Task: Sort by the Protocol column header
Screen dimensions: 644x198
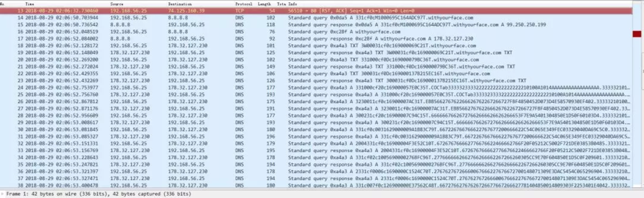Action: pyautogui.click(x=244, y=4)
